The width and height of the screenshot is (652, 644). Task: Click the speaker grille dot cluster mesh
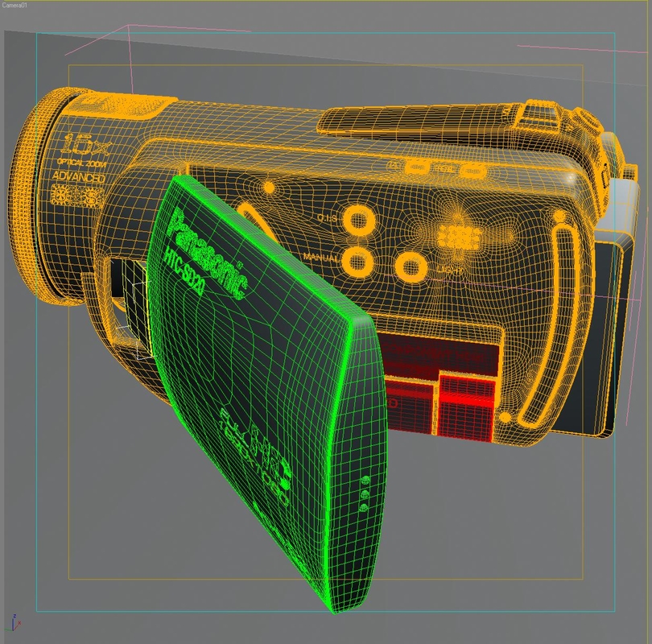(459, 237)
